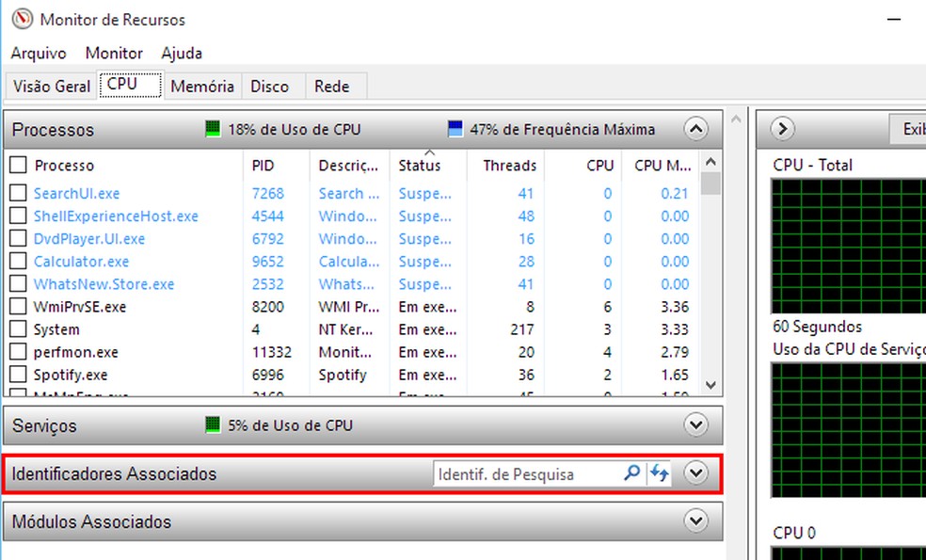The image size is (926, 560).
Task: Sort by the CPU M... column header
Action: pyautogui.click(x=663, y=166)
